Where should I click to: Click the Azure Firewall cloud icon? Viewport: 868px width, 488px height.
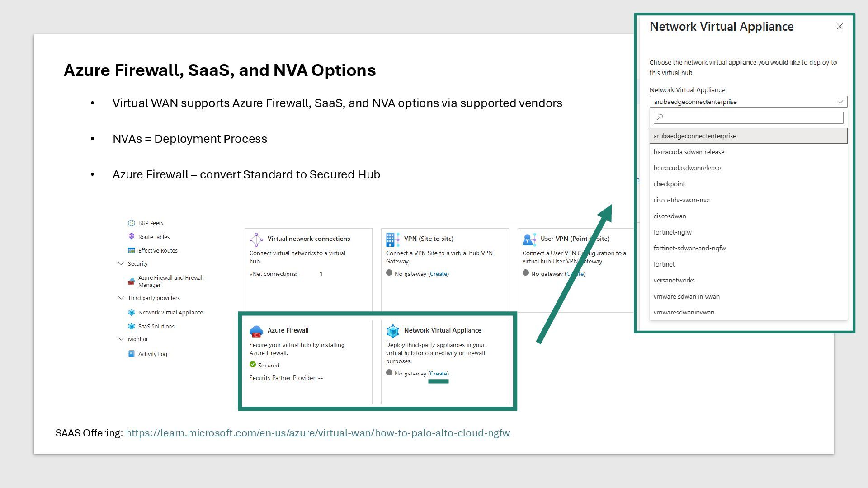click(x=256, y=331)
